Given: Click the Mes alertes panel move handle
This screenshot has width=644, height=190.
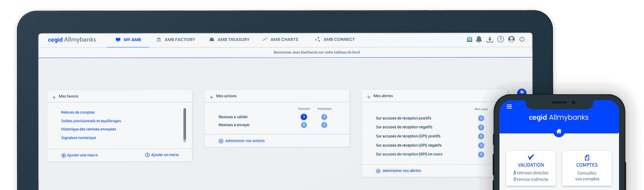Looking at the screenshot, I should pos(369,97).
